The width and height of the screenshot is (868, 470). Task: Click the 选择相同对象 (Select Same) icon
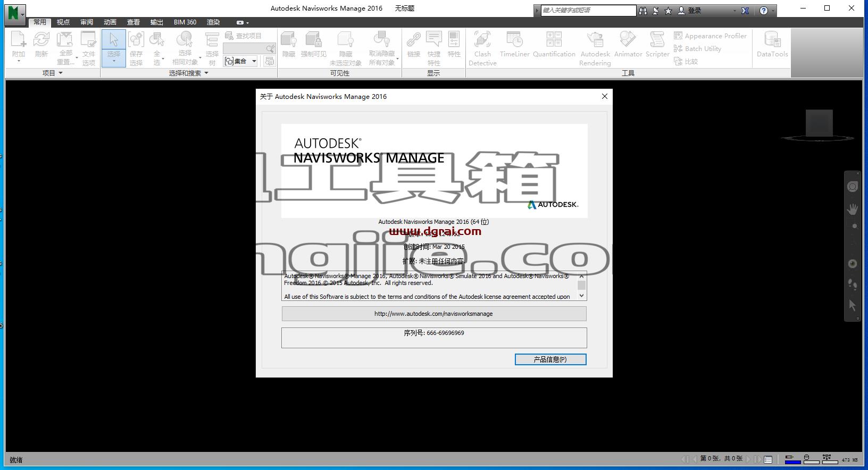click(185, 40)
